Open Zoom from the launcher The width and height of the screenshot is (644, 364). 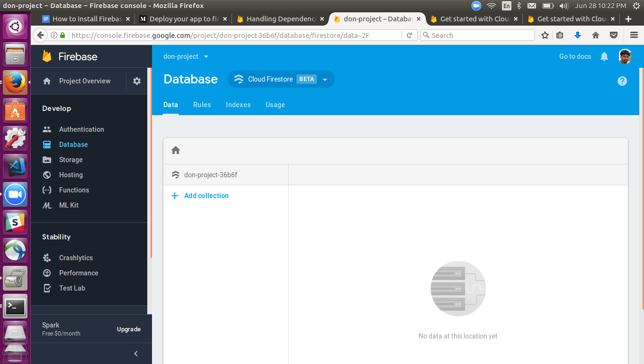15,194
